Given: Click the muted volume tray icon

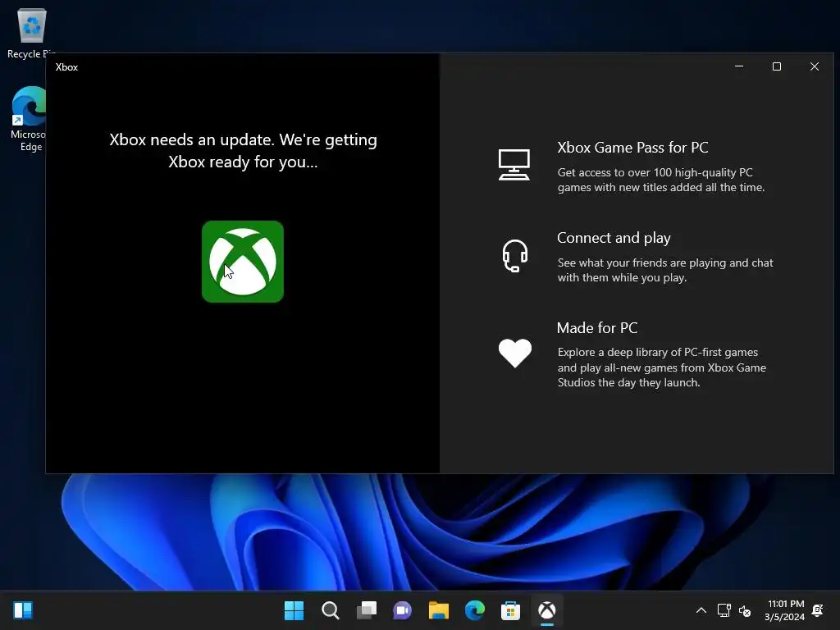Looking at the screenshot, I should tap(745, 610).
